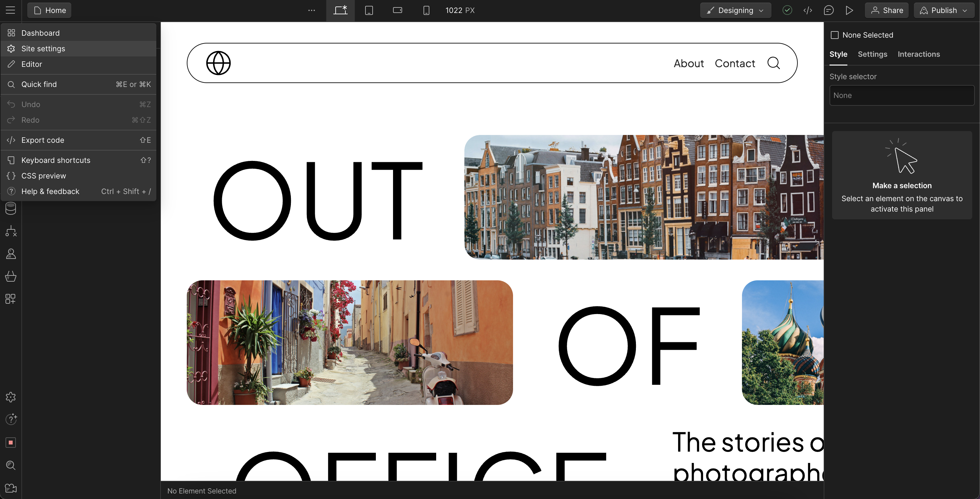Choose Export code menu entry
The image size is (980, 499).
coord(78,140)
